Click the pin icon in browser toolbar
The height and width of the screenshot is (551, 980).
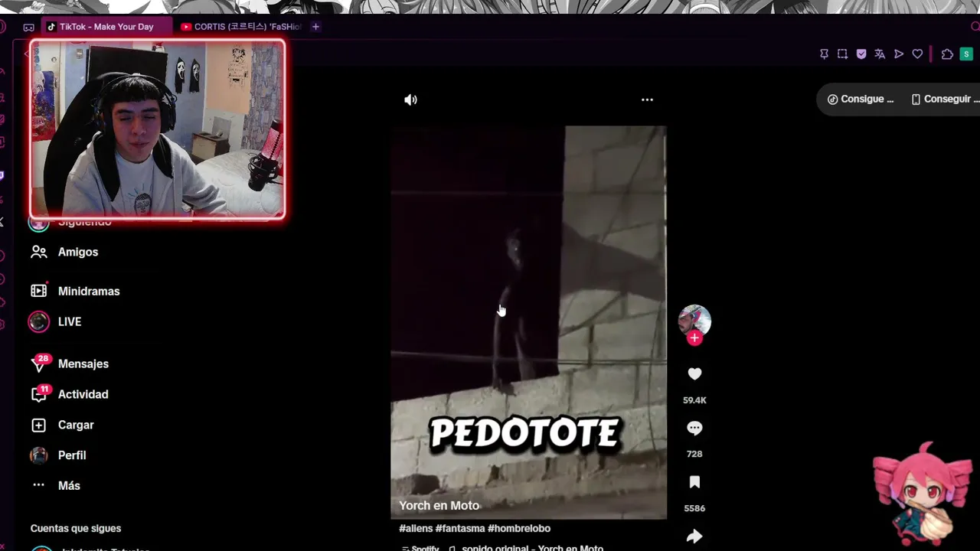[x=824, y=54]
